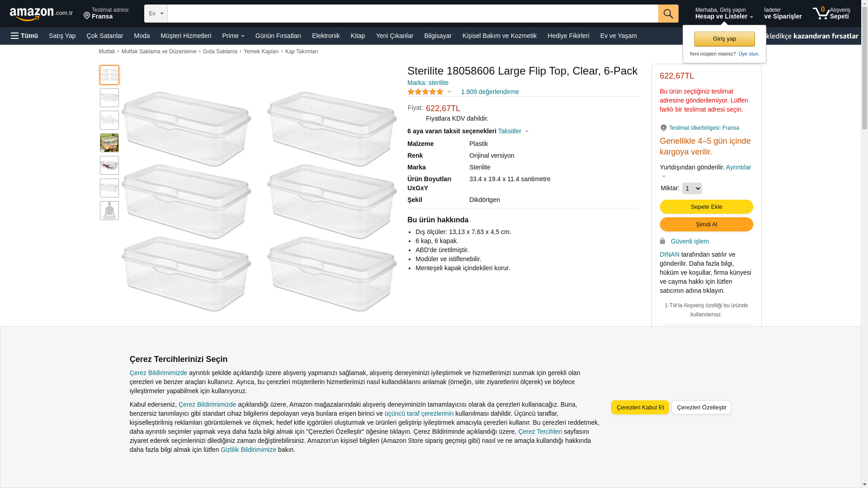
Task: Open the Elektronik menu item
Action: (325, 36)
